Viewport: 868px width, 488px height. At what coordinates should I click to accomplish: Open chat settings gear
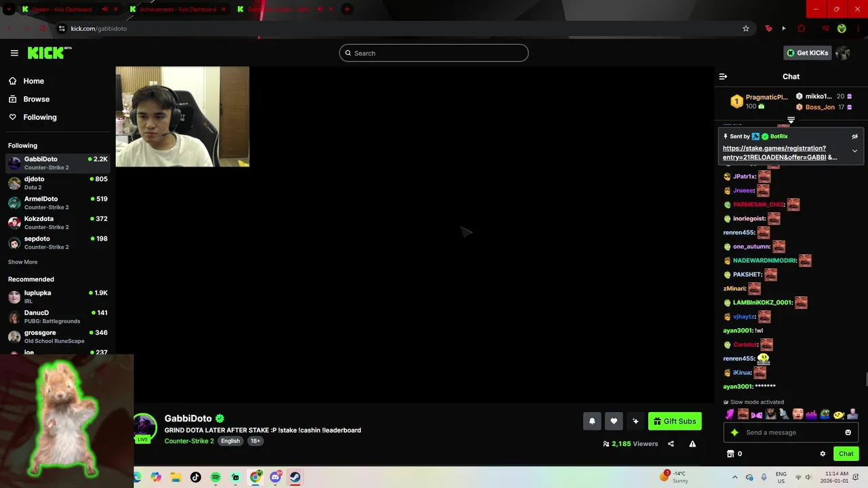[823, 453]
